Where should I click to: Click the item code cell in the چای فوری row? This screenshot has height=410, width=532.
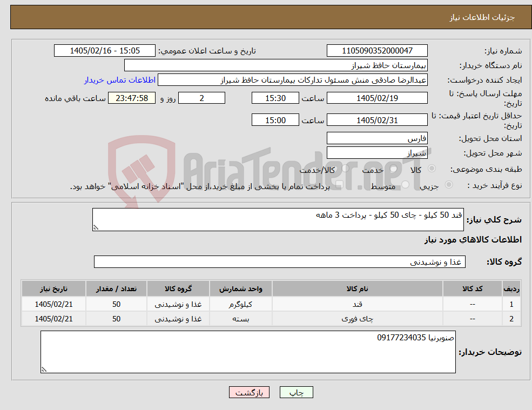(x=472, y=319)
